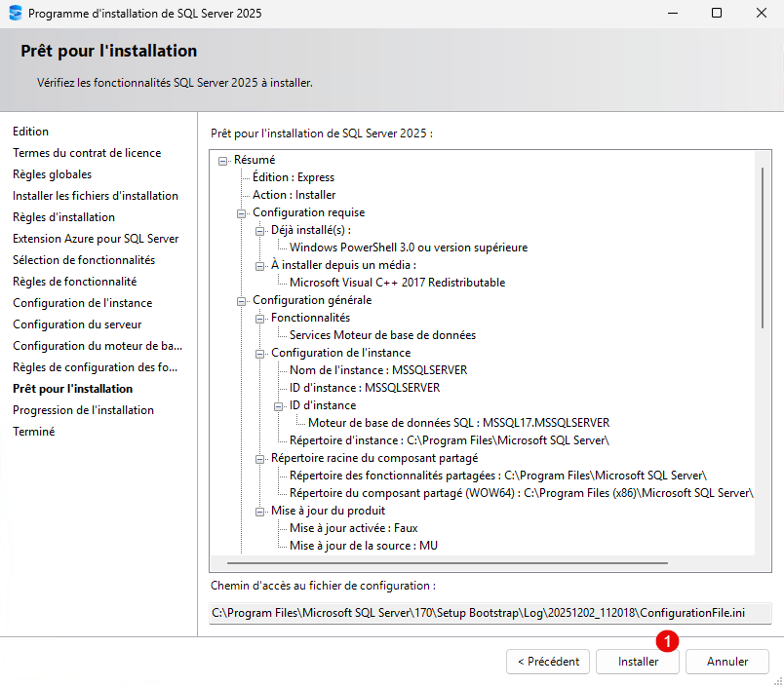Image resolution: width=784 pixels, height=686 pixels.
Task: Open the Règles d'installation step
Action: click(x=63, y=217)
